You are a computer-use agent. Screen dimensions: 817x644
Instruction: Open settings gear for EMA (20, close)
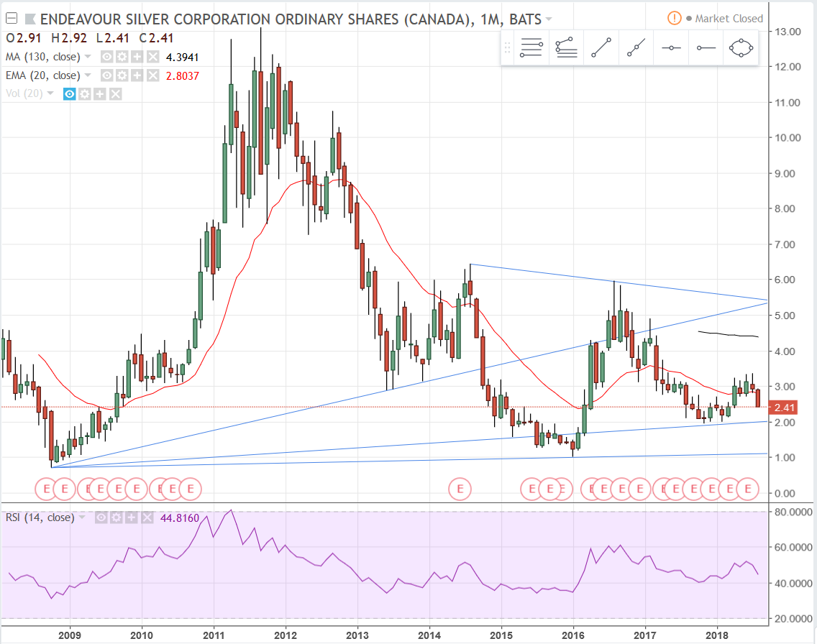(x=122, y=75)
